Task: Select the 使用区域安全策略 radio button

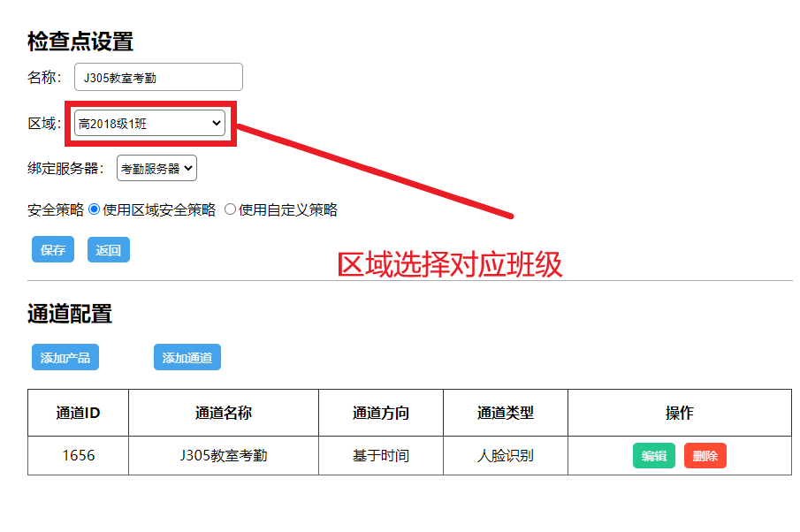Action: coord(95,210)
